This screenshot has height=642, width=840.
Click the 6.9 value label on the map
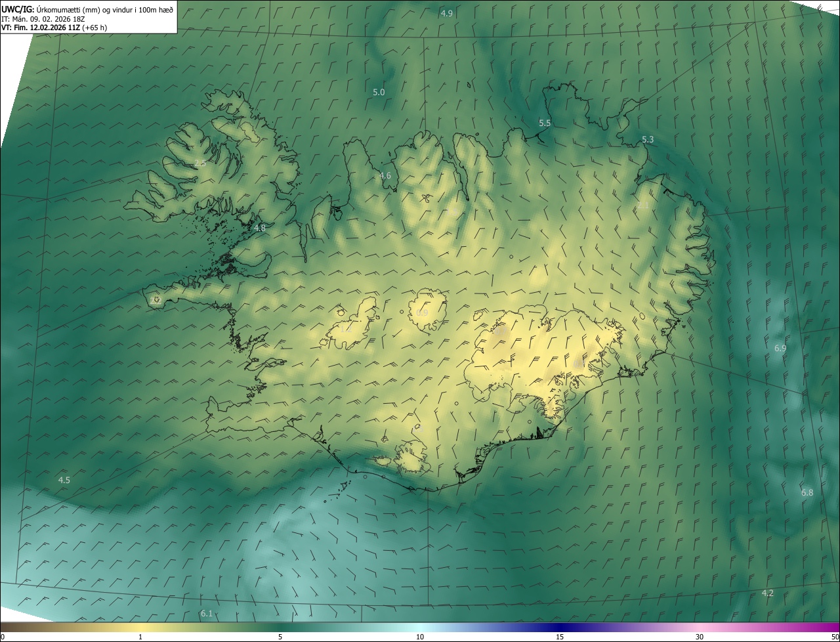click(x=780, y=348)
